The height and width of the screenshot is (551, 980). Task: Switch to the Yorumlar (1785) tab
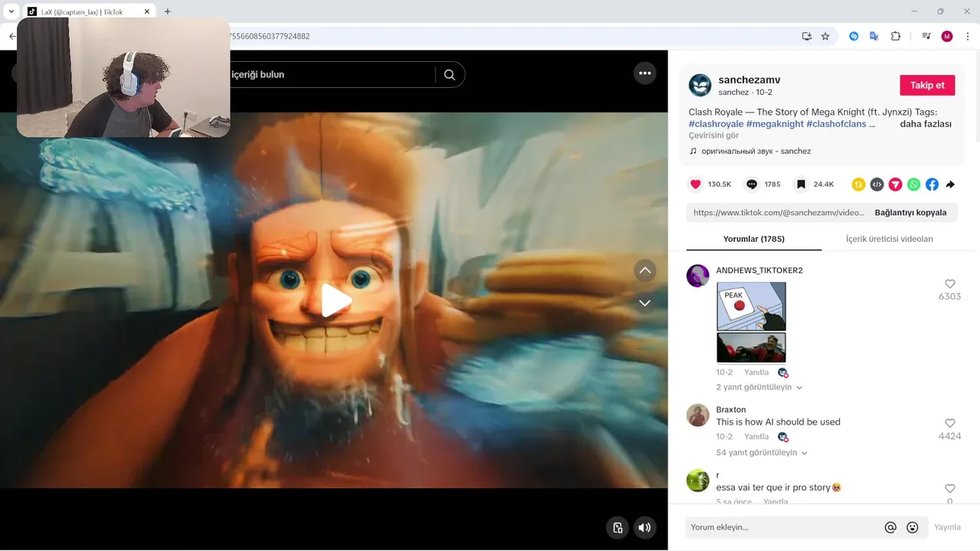753,239
